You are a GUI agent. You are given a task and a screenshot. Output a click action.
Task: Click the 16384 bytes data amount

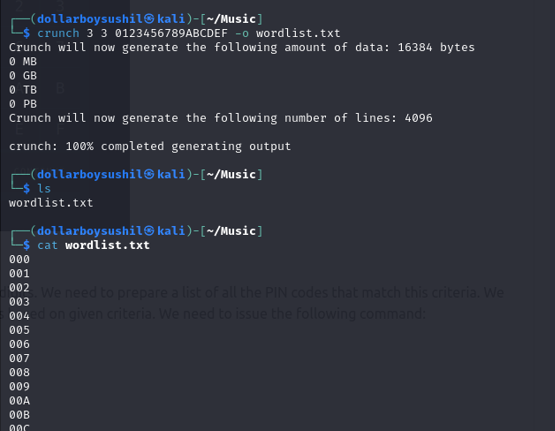coord(436,47)
